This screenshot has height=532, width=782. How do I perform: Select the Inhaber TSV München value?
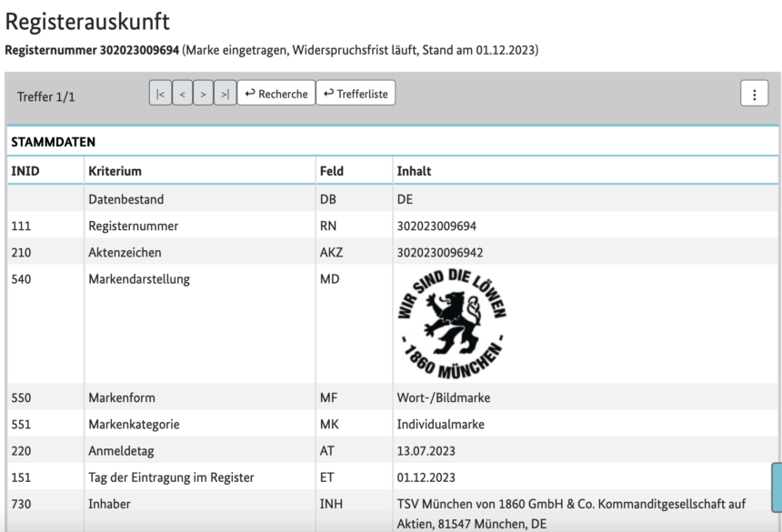click(571, 514)
